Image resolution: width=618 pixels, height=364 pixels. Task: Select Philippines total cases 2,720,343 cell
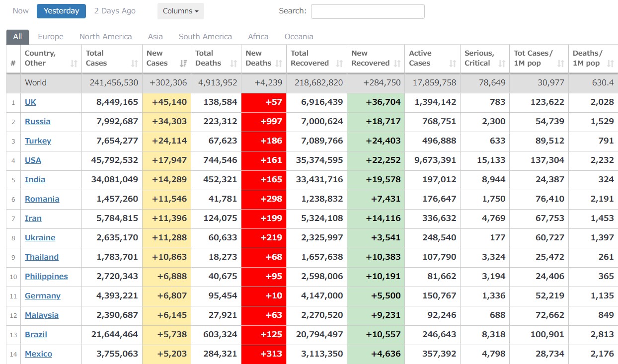[x=112, y=277]
